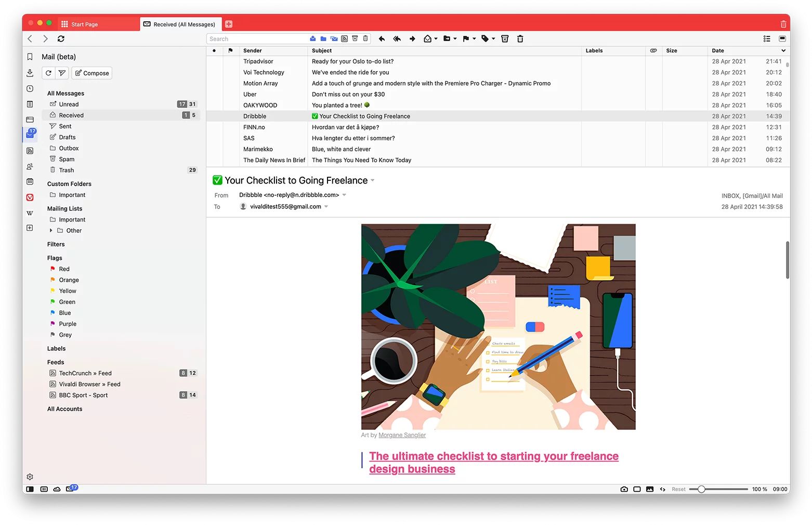Open the Vivaldi web panel icon
The width and height of the screenshot is (812, 525).
(x=30, y=197)
